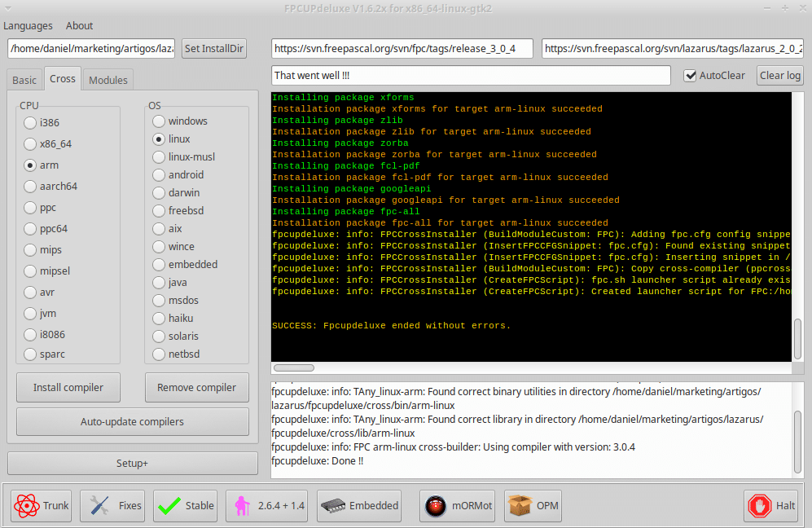Select the arm CPU radio button
This screenshot has width=812, height=528.
point(30,165)
